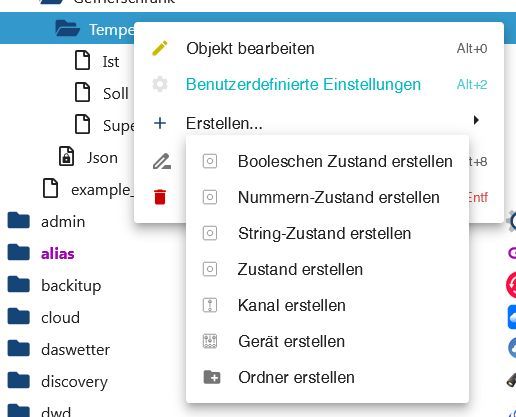Select the alias folder
The height and width of the screenshot is (417, 516).
58,254
